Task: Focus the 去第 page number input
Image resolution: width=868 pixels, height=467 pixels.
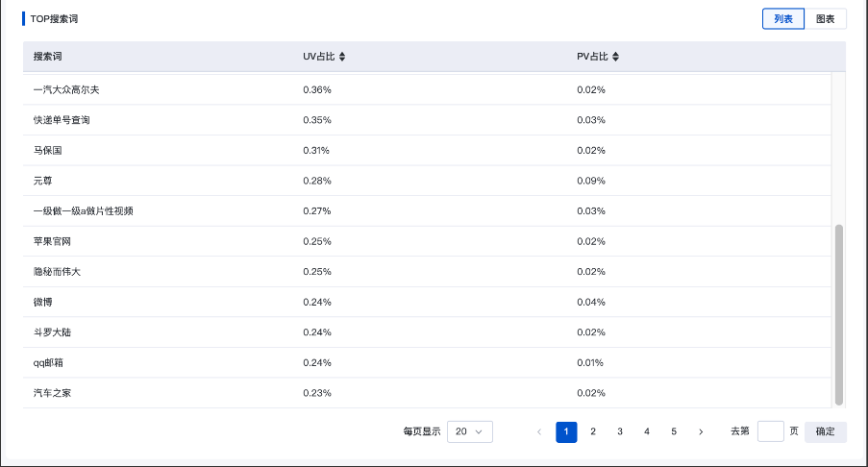Action: click(x=770, y=432)
